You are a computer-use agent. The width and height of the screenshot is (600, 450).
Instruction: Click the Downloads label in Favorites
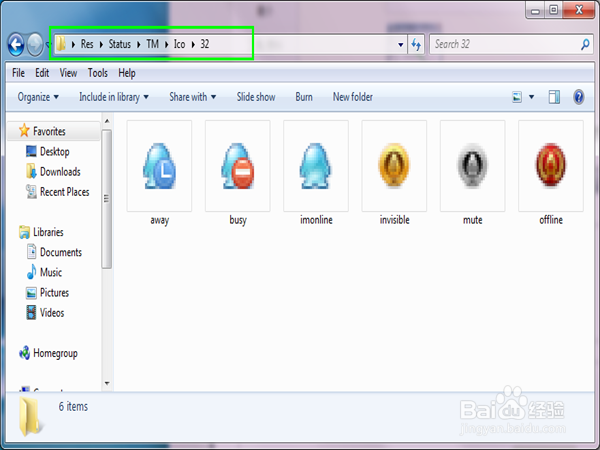click(x=60, y=171)
